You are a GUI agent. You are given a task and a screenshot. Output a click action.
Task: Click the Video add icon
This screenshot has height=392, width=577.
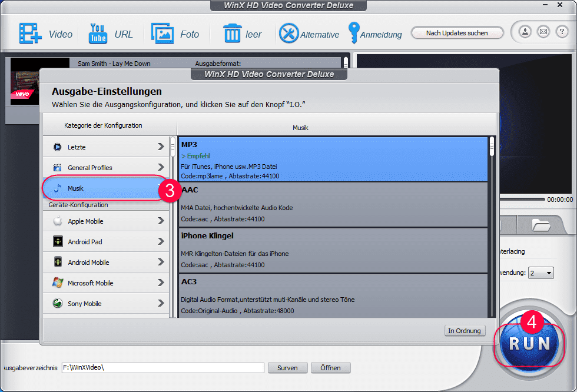click(x=30, y=34)
